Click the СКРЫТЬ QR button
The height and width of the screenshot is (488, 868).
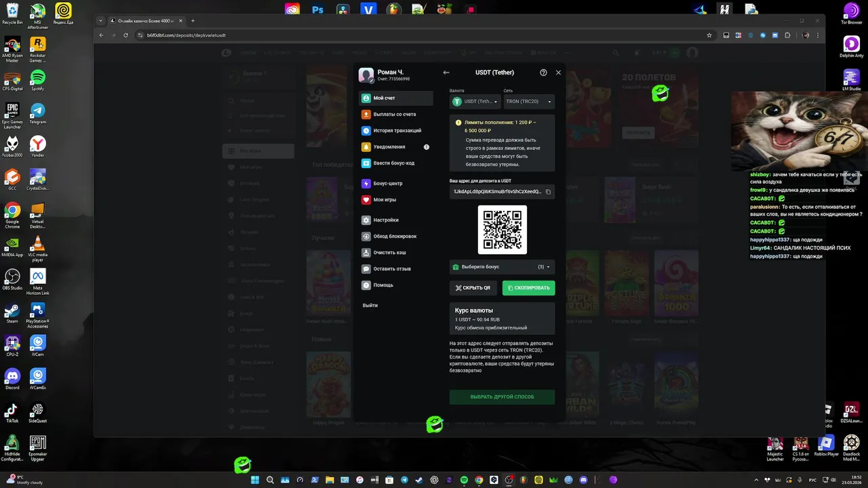coord(473,288)
